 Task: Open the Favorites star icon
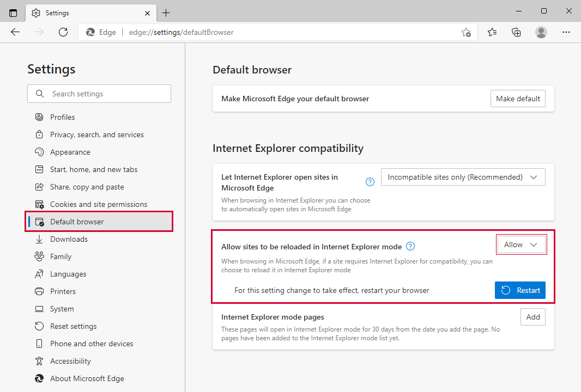[492, 32]
